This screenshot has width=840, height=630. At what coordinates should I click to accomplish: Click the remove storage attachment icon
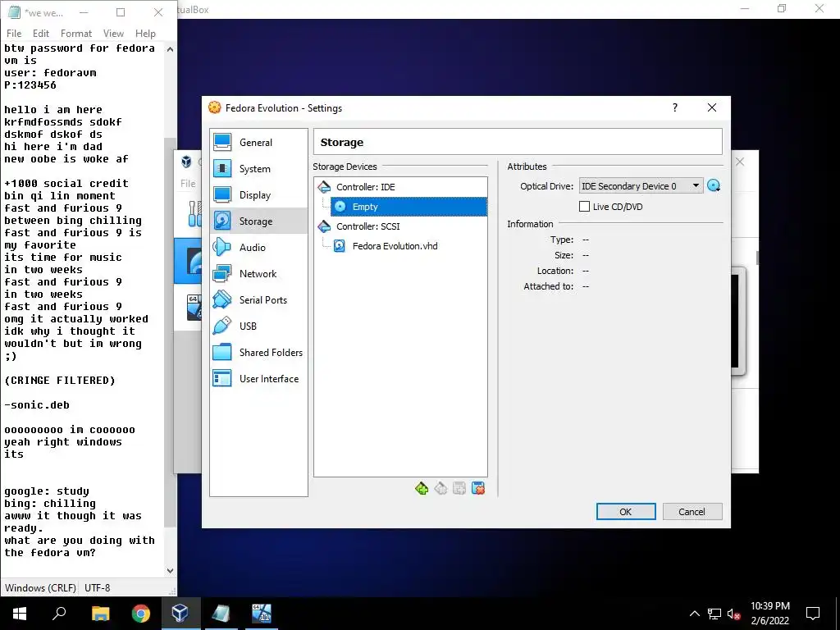click(478, 488)
